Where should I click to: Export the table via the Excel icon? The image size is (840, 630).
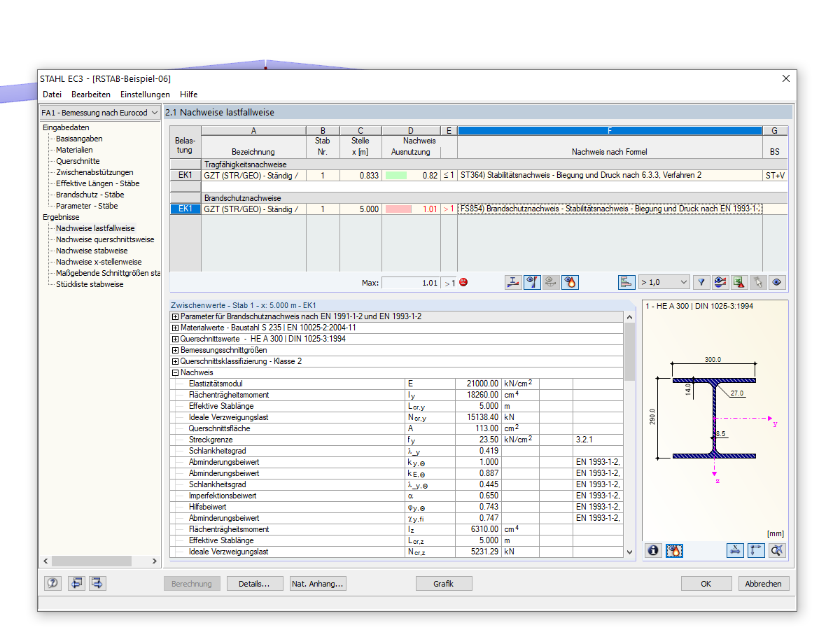click(x=738, y=282)
